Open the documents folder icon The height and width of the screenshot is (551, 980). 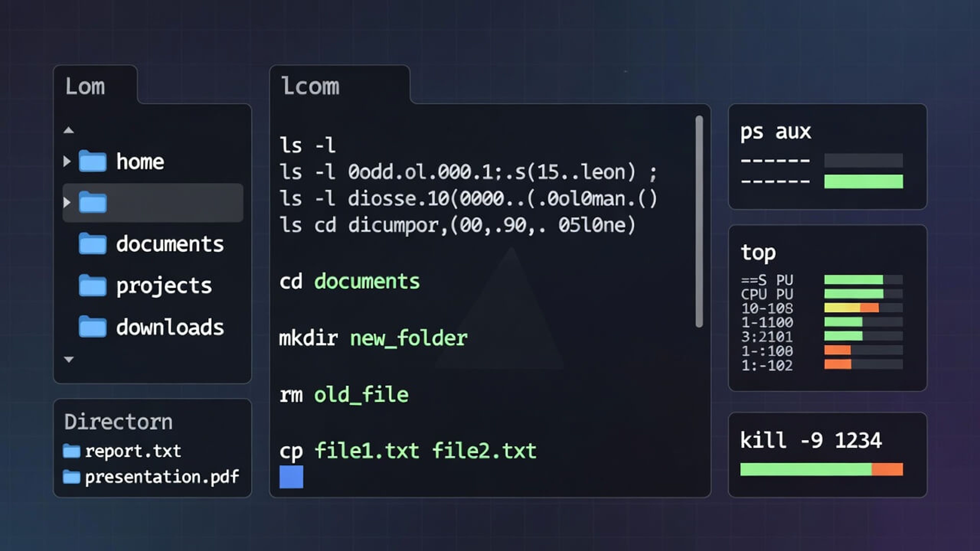(92, 243)
